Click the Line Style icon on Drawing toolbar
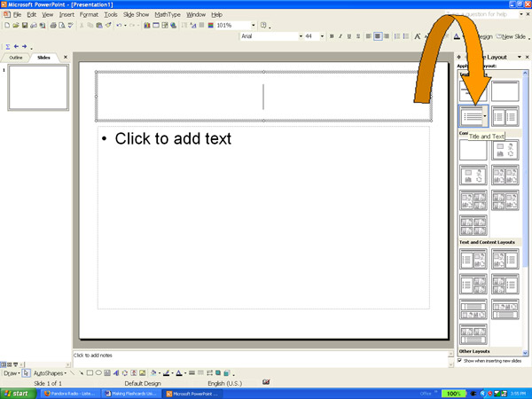 click(192, 373)
